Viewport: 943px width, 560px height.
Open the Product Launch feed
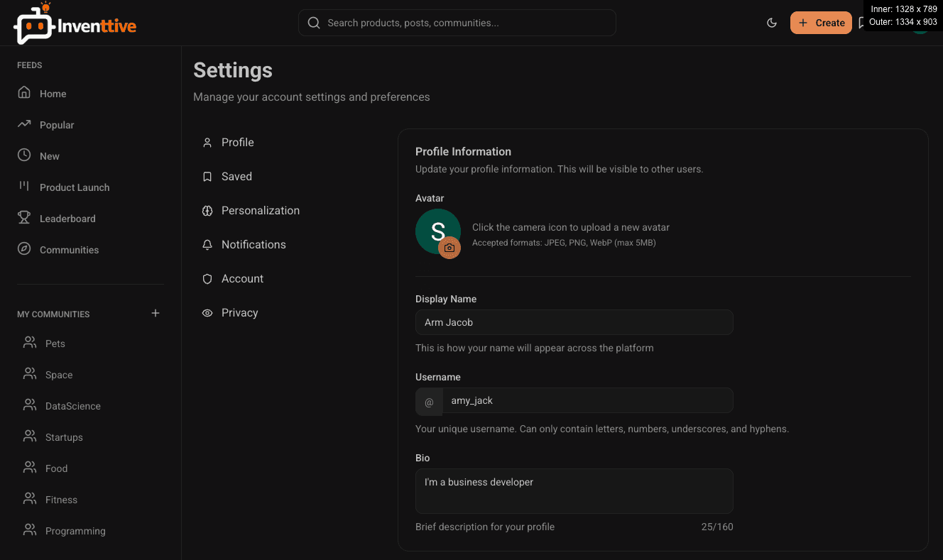(74, 187)
